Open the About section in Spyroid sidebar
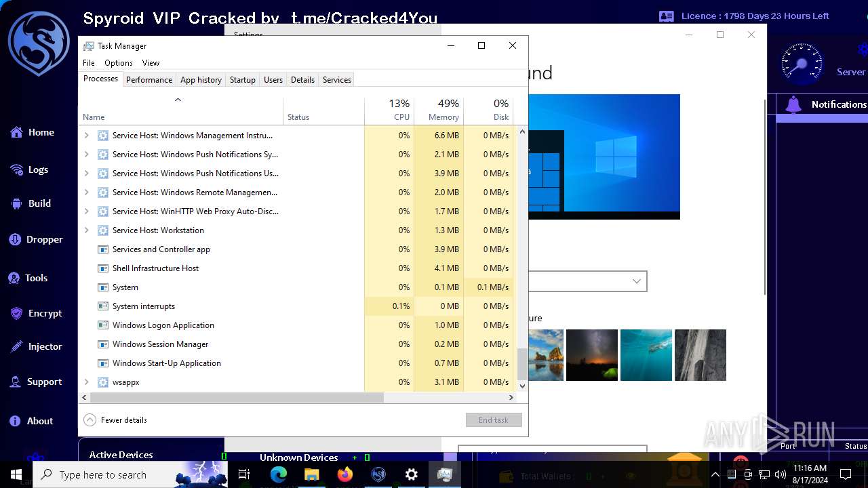The width and height of the screenshot is (868, 488). point(31,421)
